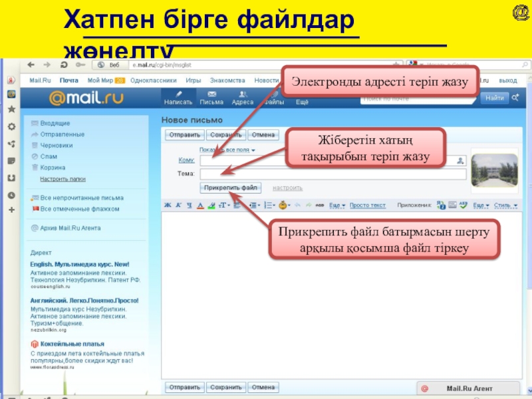
Task: Open Знакомства in the top navigation
Action: click(x=227, y=80)
